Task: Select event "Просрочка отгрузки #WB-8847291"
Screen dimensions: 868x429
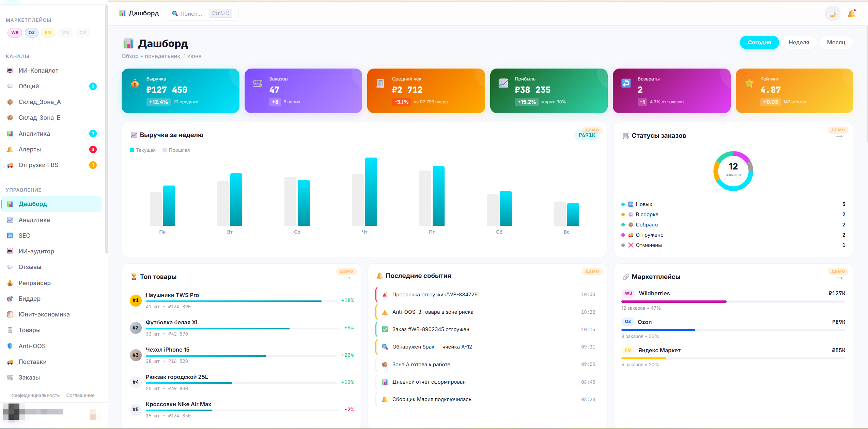Action: 487,295
